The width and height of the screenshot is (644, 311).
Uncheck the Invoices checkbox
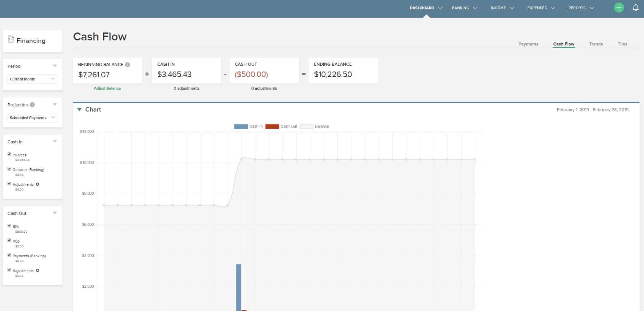click(9, 154)
